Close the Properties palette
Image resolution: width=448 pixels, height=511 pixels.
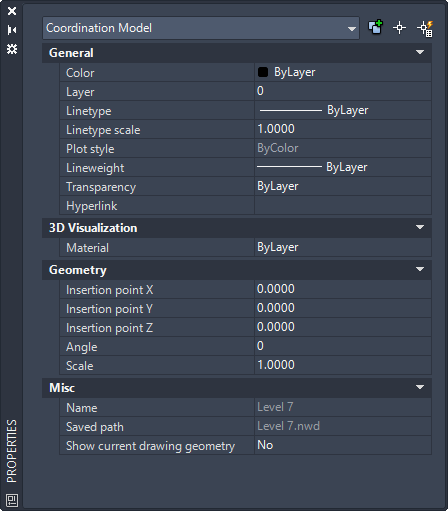click(x=12, y=11)
